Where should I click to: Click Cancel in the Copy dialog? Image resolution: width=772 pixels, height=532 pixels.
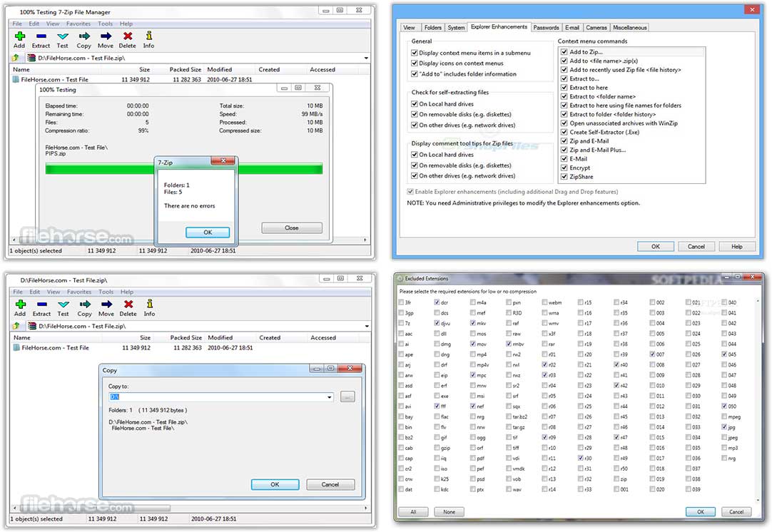click(330, 485)
